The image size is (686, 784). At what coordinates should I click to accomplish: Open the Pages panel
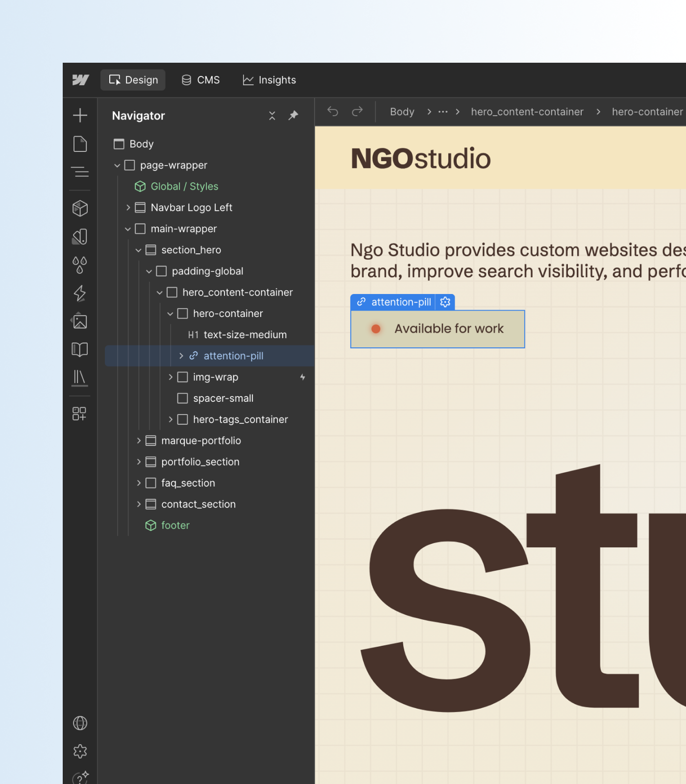click(80, 144)
